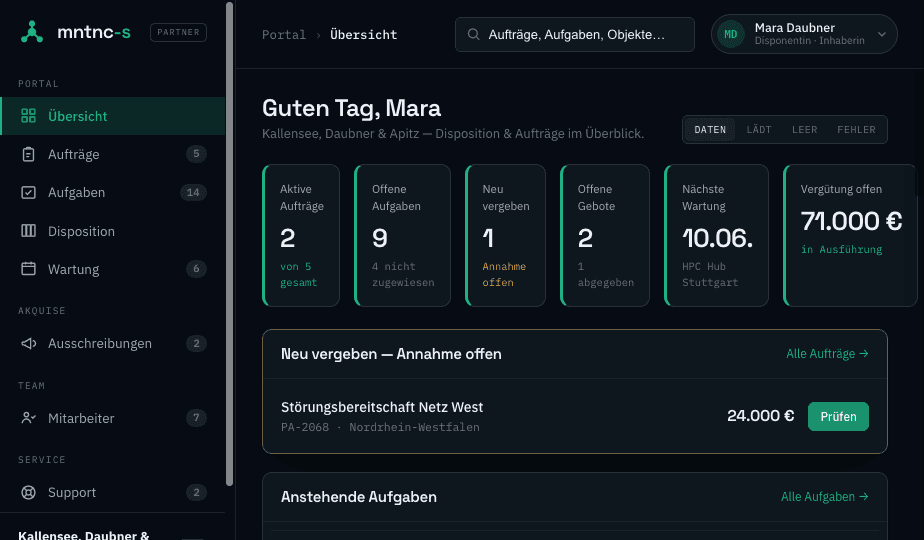The height and width of the screenshot is (540, 924).
Task: Open the Disposition page
Action: click(x=113, y=231)
